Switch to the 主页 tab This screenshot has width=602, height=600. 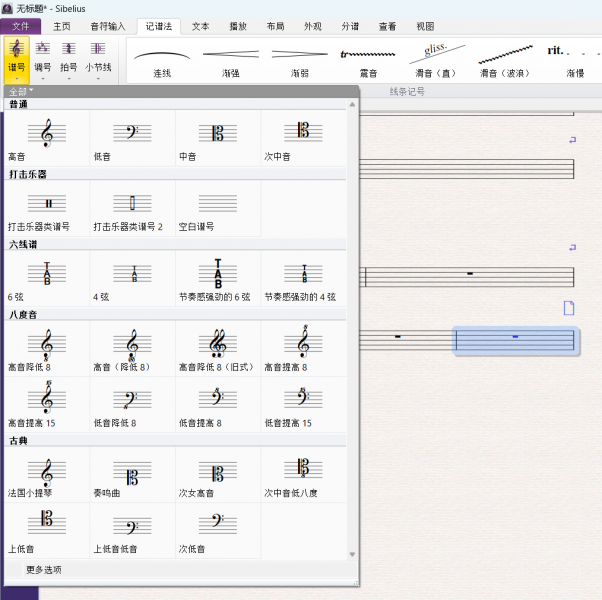coord(62,26)
